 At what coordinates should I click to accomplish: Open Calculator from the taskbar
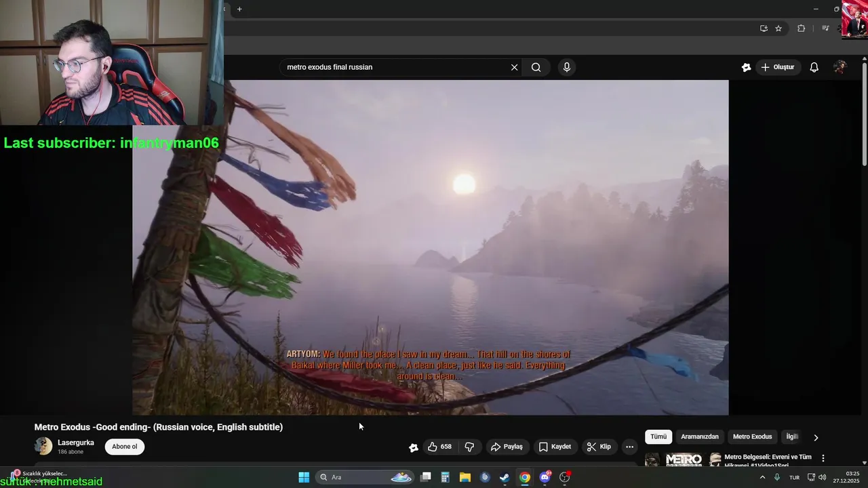[446, 477]
